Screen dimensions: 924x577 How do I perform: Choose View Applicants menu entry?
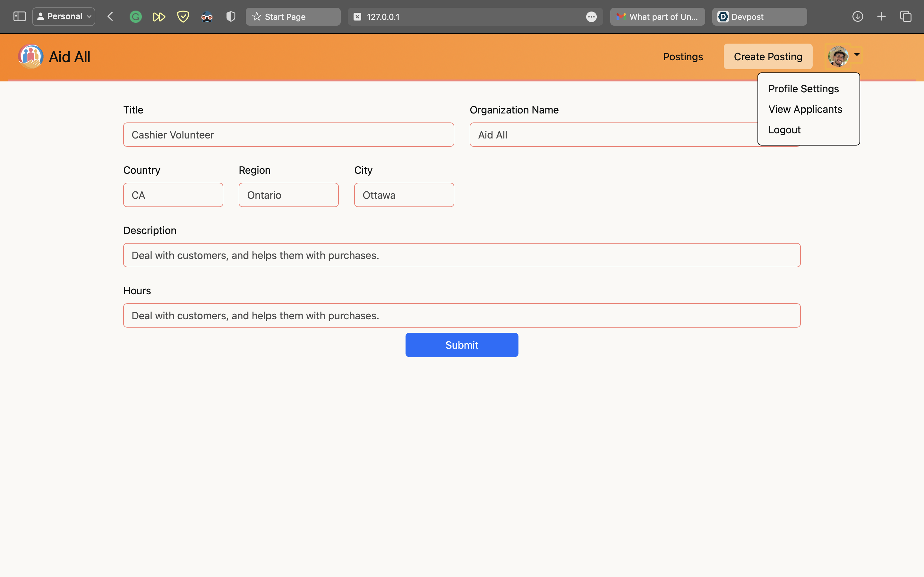point(805,109)
